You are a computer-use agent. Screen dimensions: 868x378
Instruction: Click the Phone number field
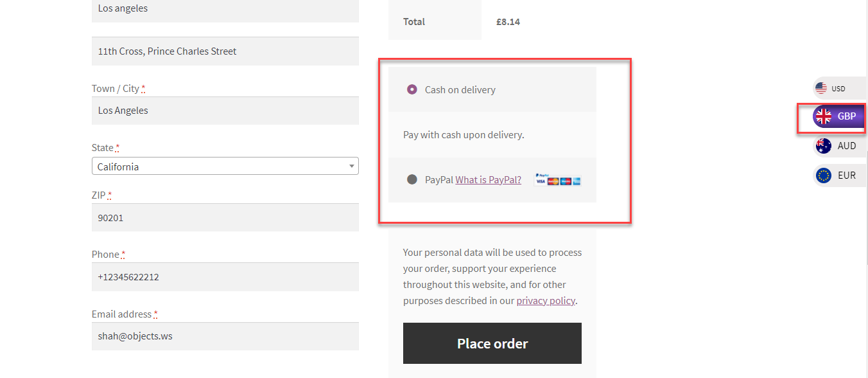click(225, 277)
